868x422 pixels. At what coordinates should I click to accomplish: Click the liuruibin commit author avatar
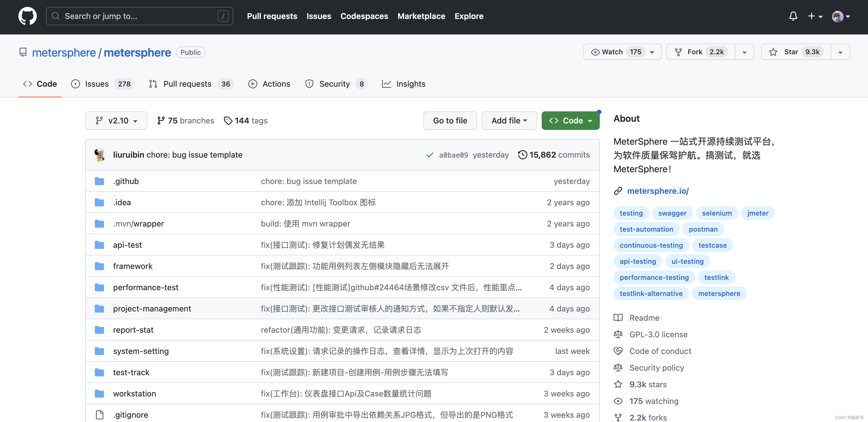[100, 154]
